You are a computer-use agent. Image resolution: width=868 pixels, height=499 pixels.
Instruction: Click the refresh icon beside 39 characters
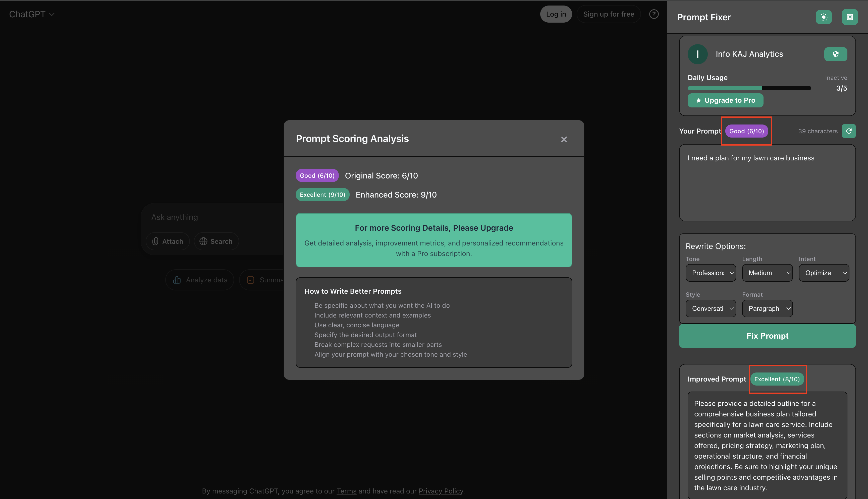[x=848, y=131]
